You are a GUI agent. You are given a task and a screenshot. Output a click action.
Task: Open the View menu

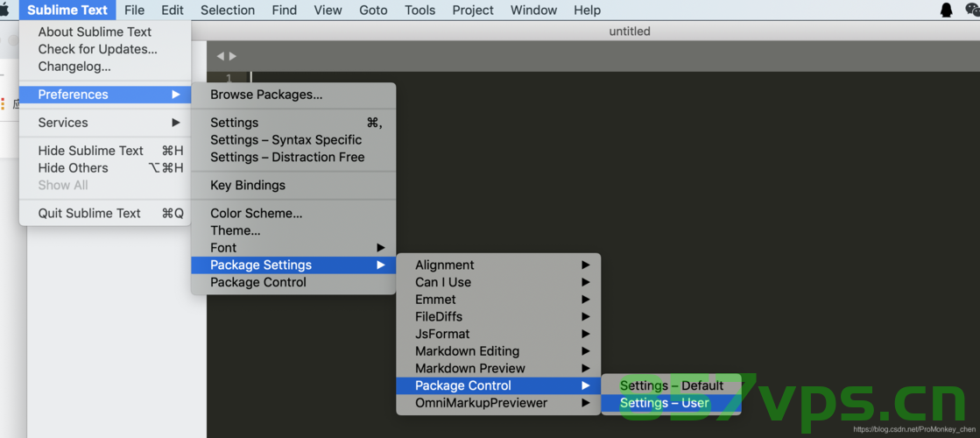(x=328, y=10)
